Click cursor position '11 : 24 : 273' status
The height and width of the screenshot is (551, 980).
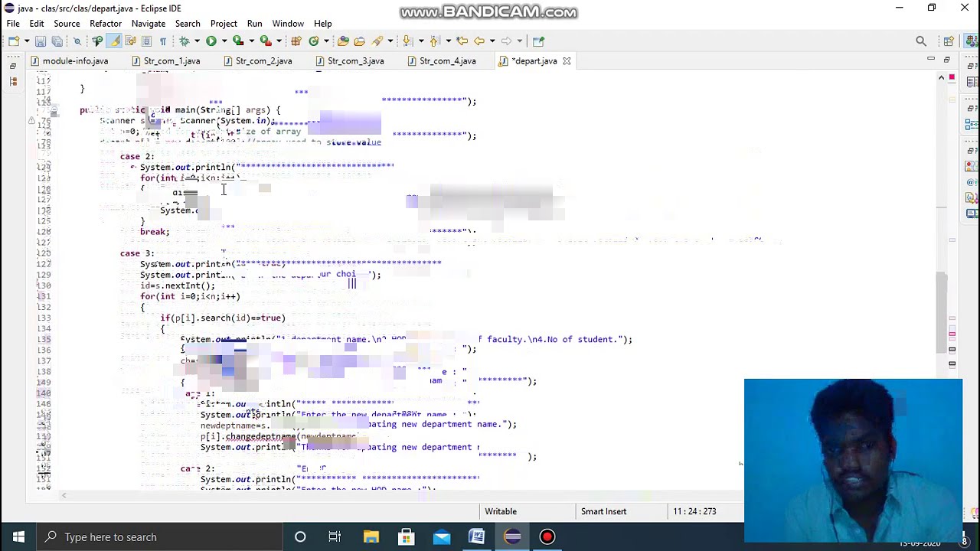coord(694,511)
